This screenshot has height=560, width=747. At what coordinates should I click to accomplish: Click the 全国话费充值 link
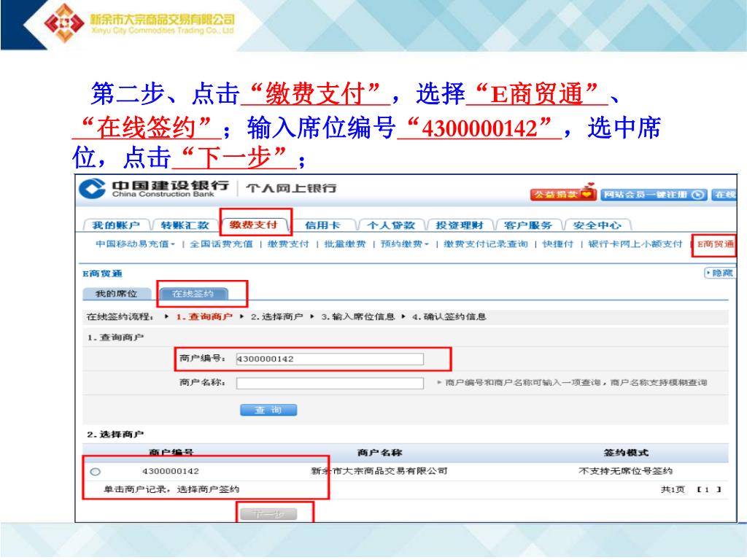tap(221, 244)
